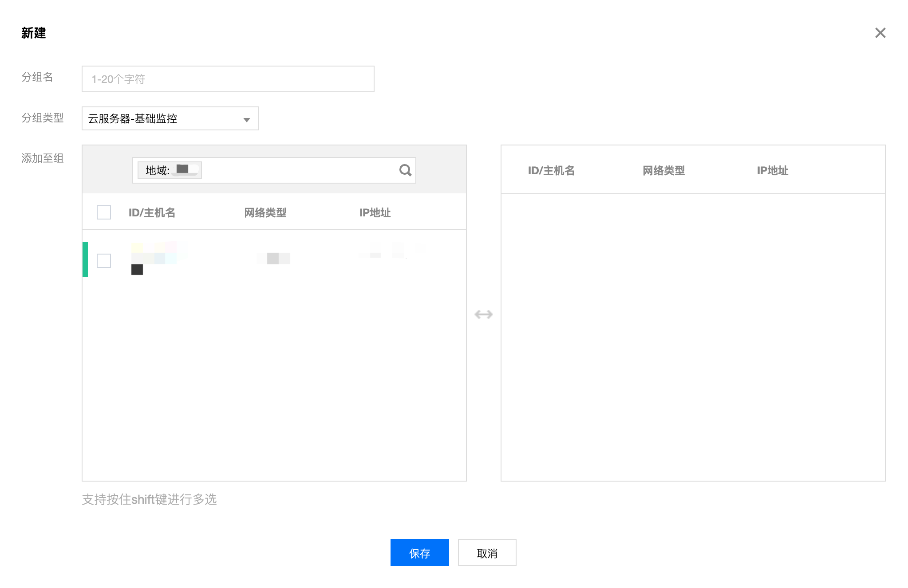Click the search magnifier icon
The width and height of the screenshot is (908, 588).
(405, 170)
